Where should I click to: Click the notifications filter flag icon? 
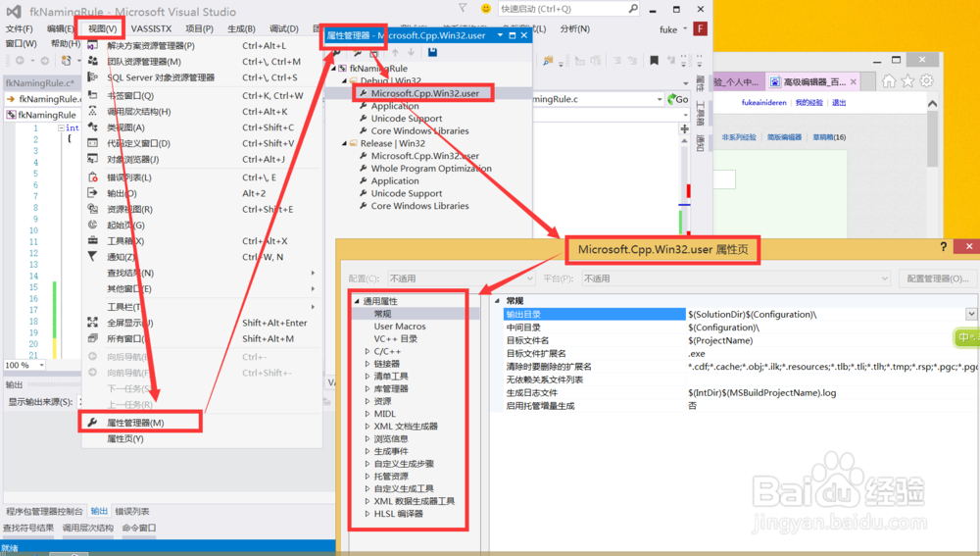463,8
